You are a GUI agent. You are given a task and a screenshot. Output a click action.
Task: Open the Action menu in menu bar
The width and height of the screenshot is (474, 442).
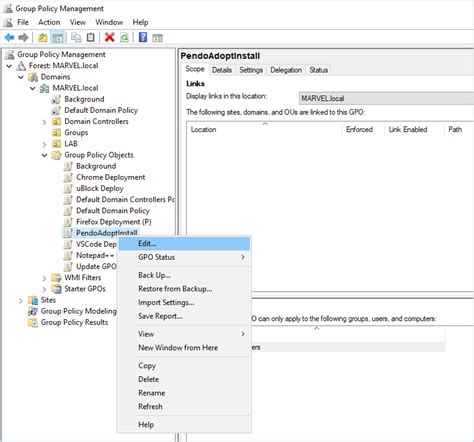pyautogui.click(x=49, y=22)
